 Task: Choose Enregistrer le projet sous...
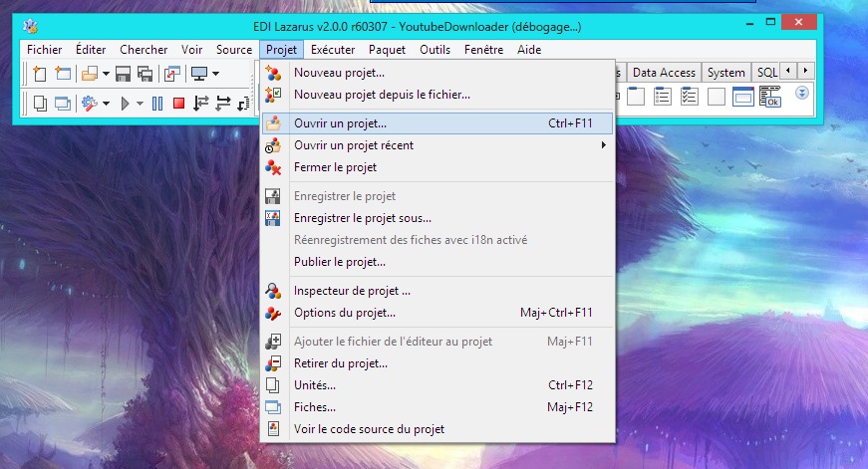437,218
